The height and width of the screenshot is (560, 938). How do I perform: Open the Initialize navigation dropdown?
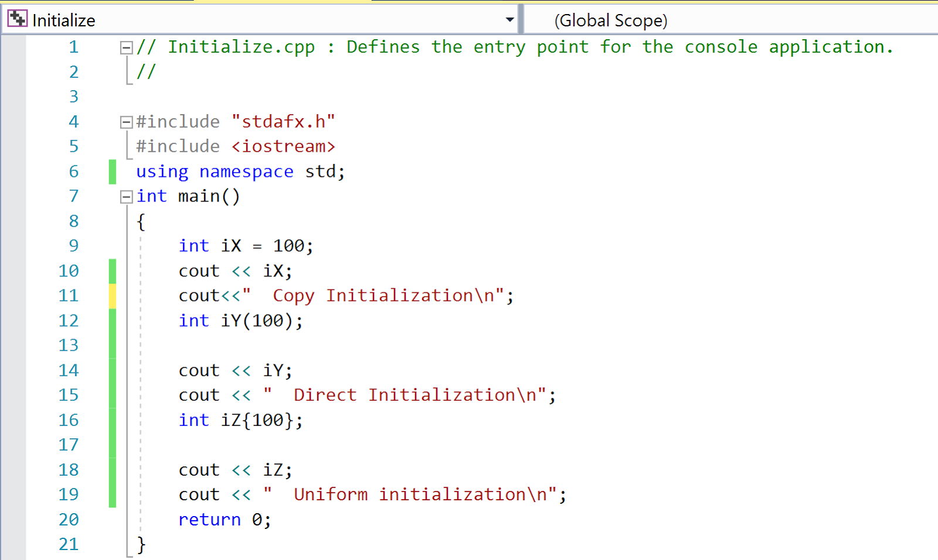(509, 18)
